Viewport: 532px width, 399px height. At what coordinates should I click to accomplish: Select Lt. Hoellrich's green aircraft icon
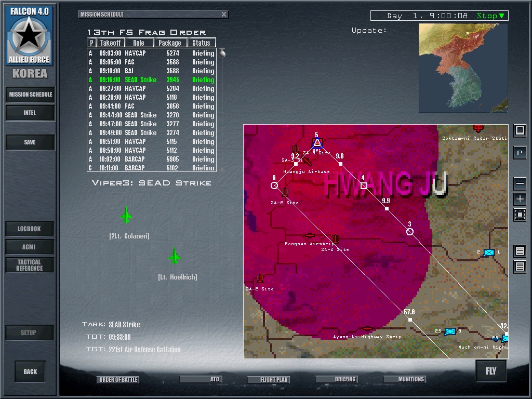(x=175, y=256)
